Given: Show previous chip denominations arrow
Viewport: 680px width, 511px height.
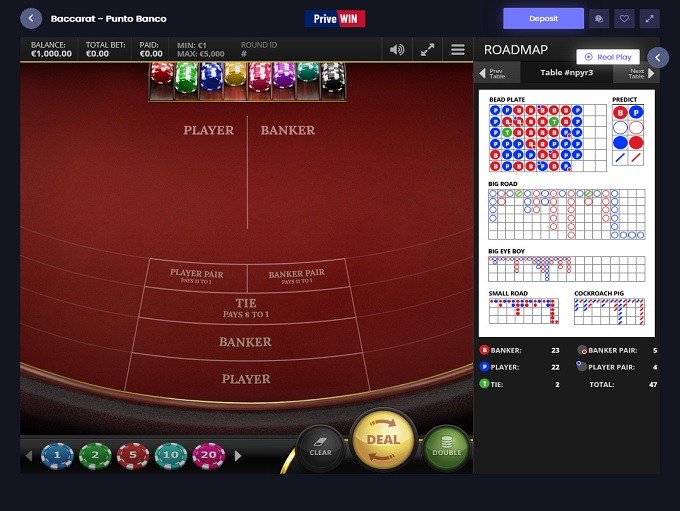Looking at the screenshot, I should point(29,456).
